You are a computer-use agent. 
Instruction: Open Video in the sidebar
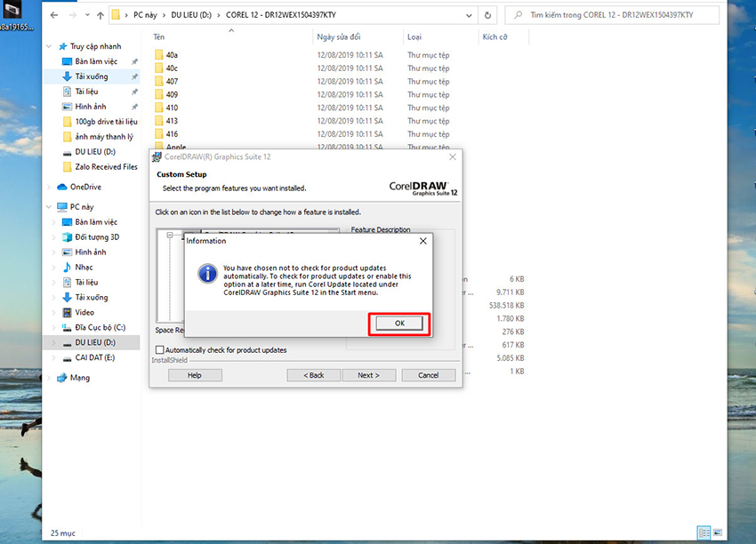[x=84, y=312]
